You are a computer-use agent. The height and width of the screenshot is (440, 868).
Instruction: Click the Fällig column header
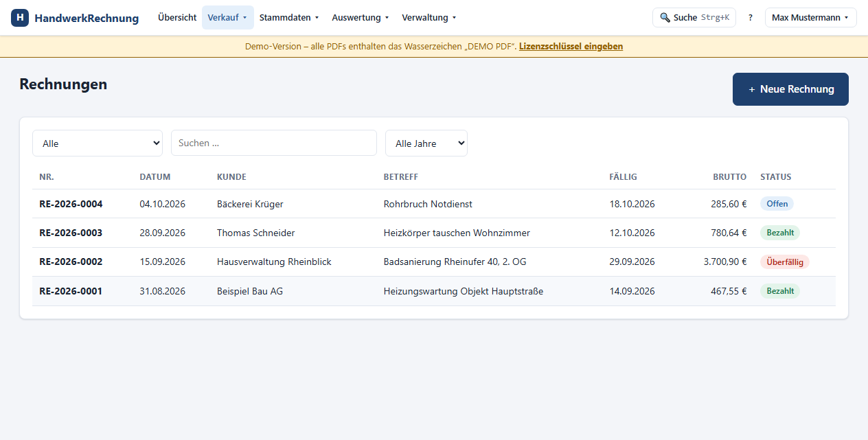pyautogui.click(x=623, y=177)
